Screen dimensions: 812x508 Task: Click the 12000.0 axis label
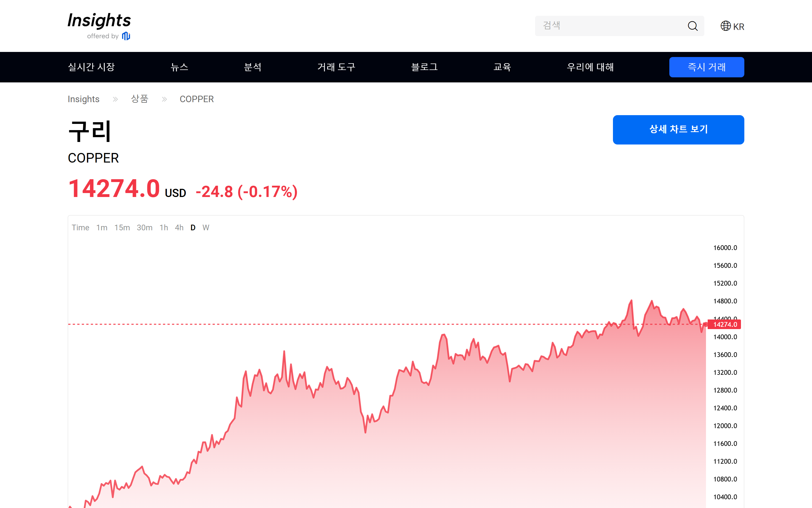point(725,426)
